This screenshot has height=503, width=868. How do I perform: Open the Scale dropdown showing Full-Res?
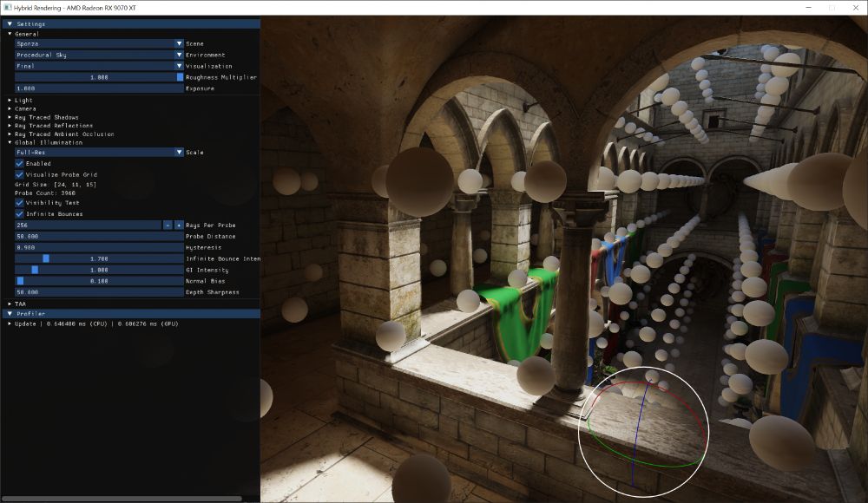click(99, 152)
